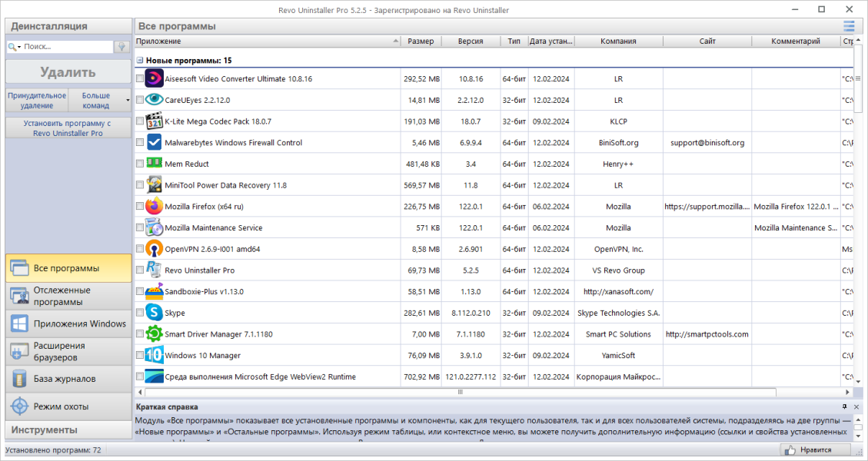Click in the search input field
Viewport: 868px width, 461px height.
click(x=66, y=47)
